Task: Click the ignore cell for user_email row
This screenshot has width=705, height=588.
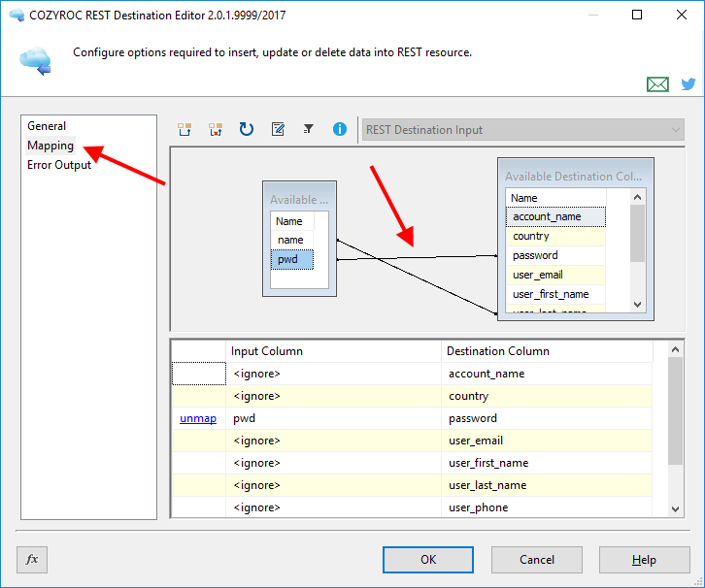Action: (333, 441)
